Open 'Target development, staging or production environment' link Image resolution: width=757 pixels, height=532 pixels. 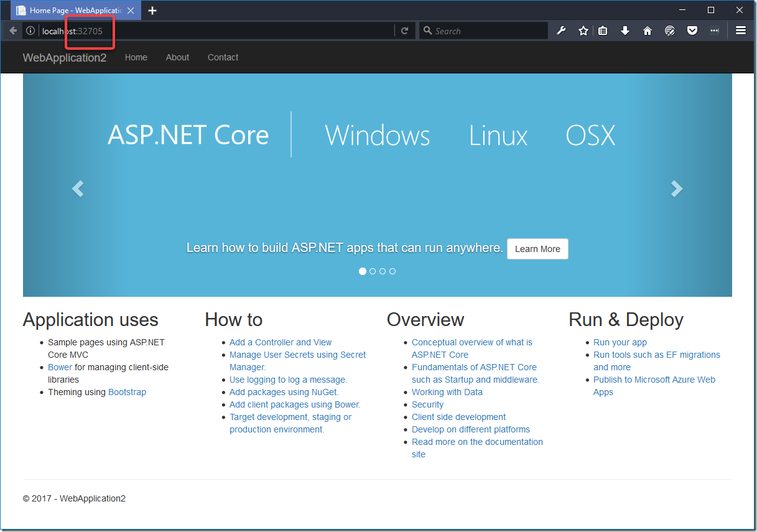coord(290,423)
